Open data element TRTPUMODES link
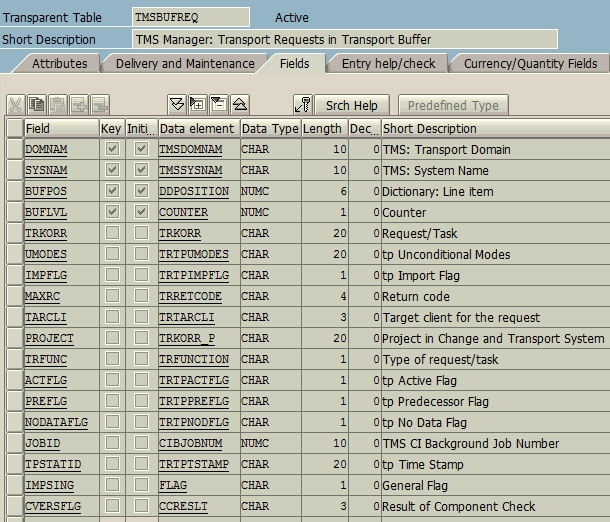Image resolution: width=610 pixels, height=522 pixels. coord(194,254)
